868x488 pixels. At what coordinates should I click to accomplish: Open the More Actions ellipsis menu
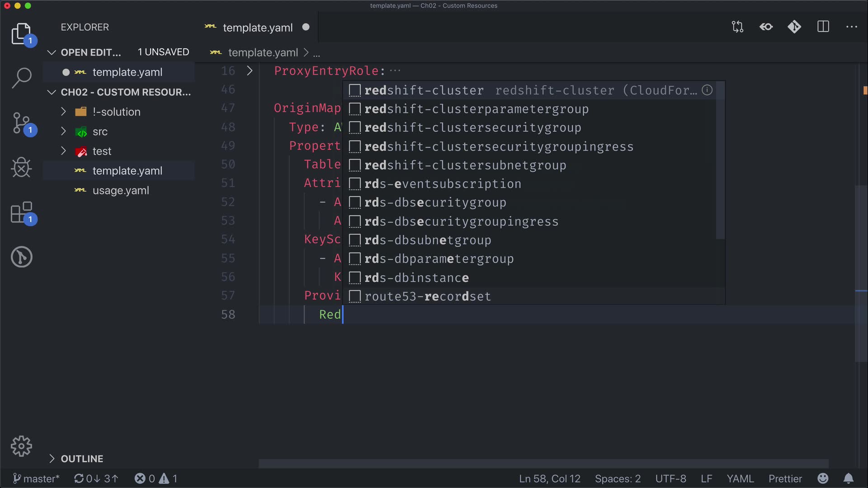852,27
